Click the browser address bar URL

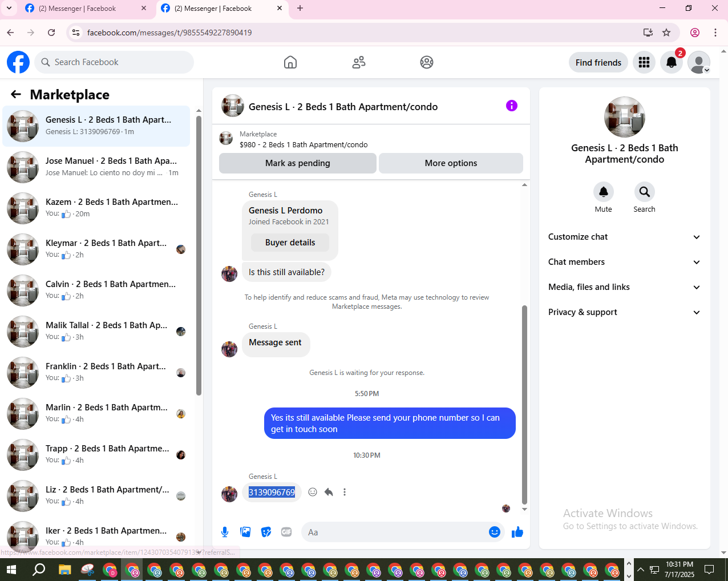tap(169, 33)
